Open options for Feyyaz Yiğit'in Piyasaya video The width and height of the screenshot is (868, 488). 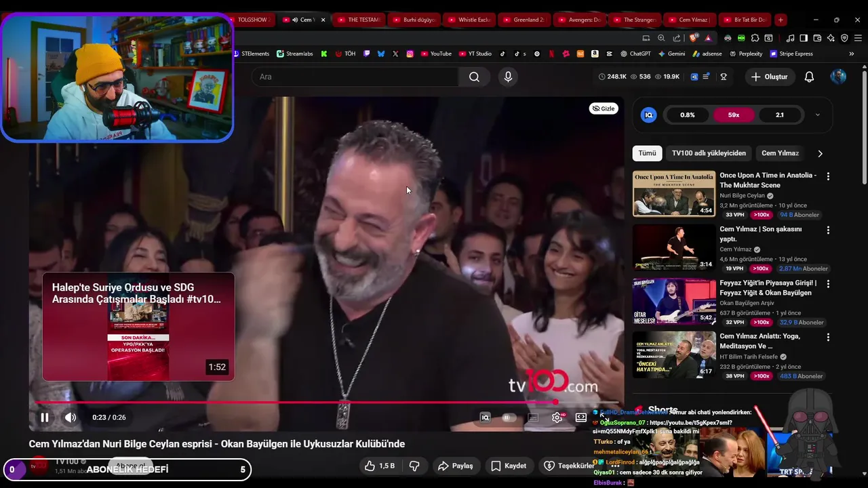click(x=828, y=283)
